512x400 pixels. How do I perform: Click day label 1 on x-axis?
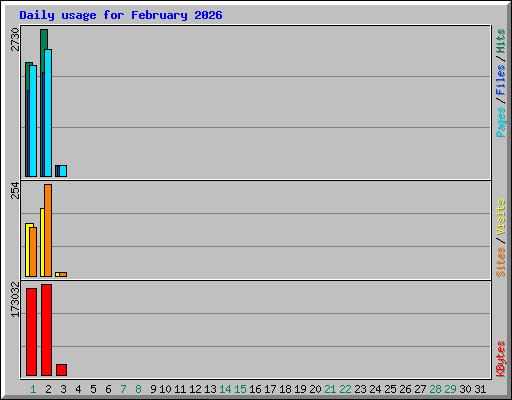[x=33, y=389]
